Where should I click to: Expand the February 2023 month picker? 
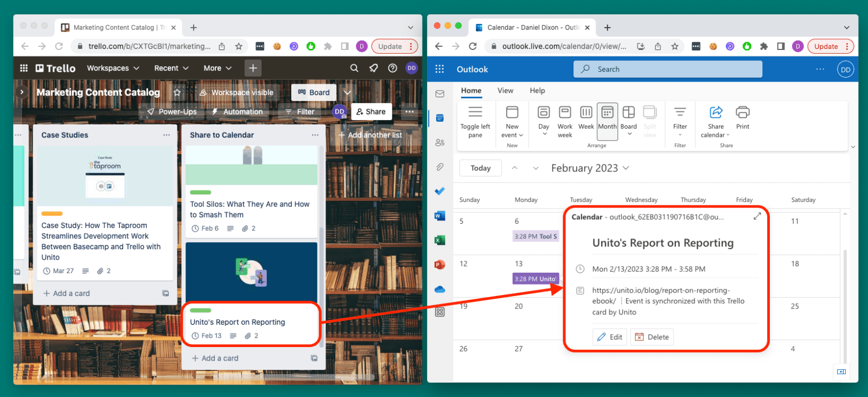[x=590, y=168]
